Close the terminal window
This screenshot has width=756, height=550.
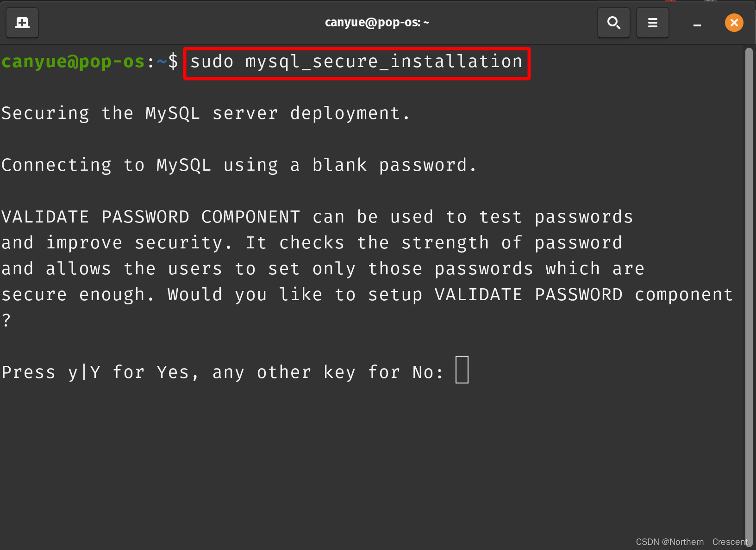pyautogui.click(x=734, y=23)
